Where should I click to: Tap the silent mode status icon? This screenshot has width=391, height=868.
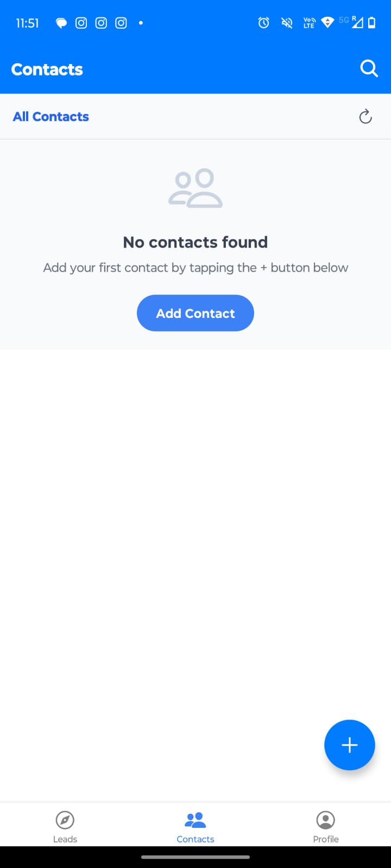point(287,23)
